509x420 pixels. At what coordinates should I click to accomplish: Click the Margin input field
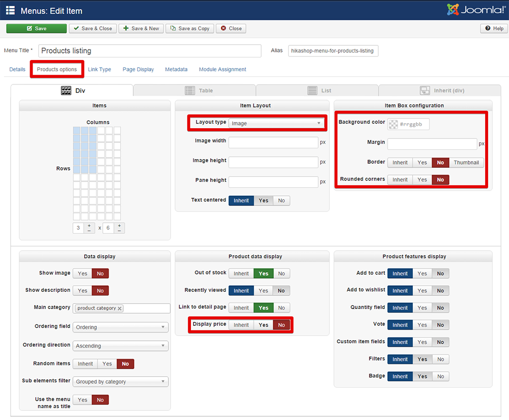pos(432,144)
